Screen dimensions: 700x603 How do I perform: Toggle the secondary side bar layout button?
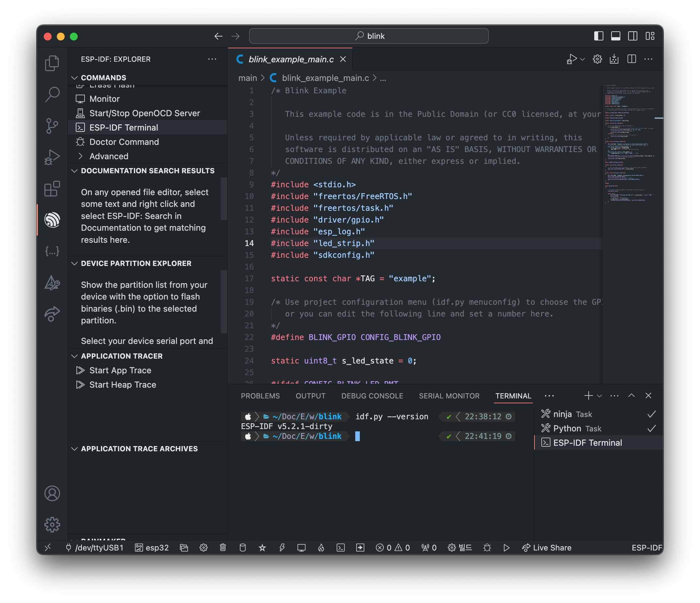point(632,36)
